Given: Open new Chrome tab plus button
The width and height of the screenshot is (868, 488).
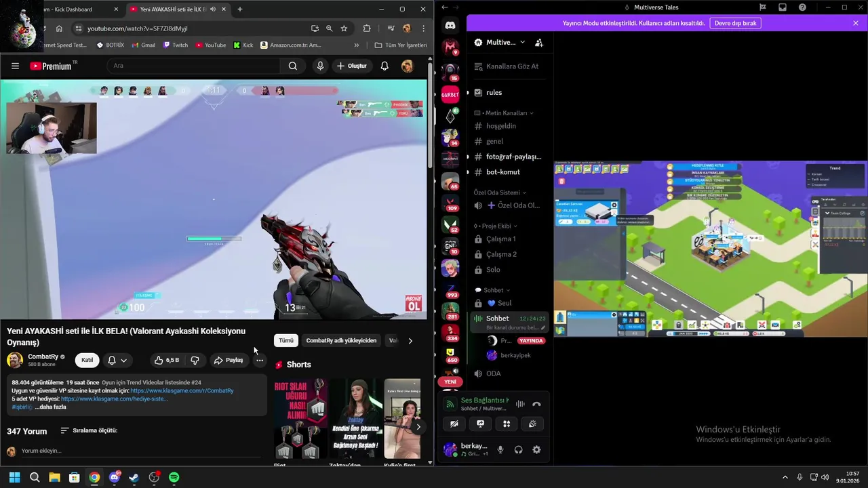Looking at the screenshot, I should 240,9.
